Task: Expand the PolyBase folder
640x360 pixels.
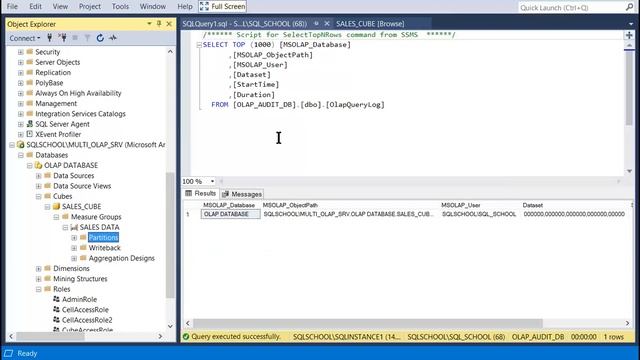Action: 20,83
